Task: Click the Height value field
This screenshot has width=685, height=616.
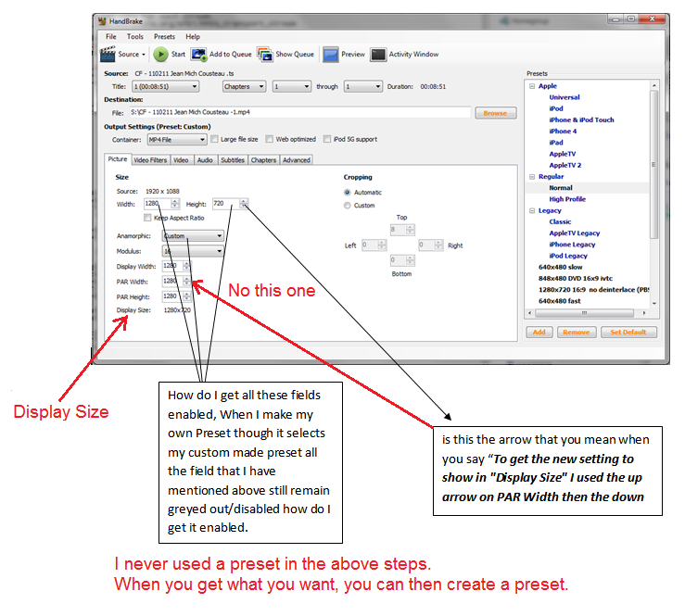Action: (226, 204)
